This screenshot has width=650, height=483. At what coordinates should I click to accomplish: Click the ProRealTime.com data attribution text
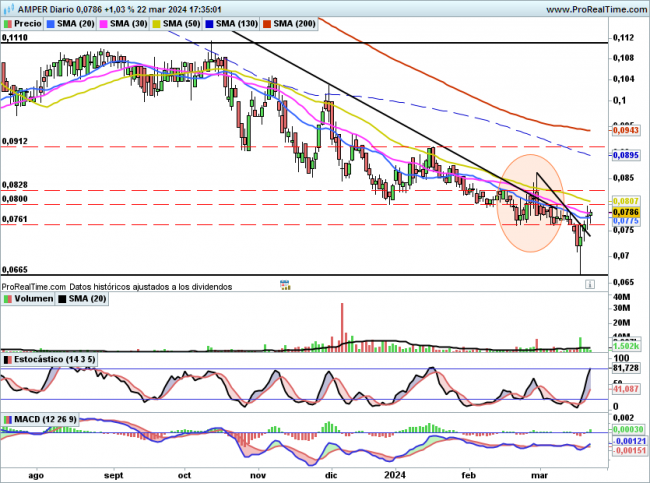pos(117,286)
